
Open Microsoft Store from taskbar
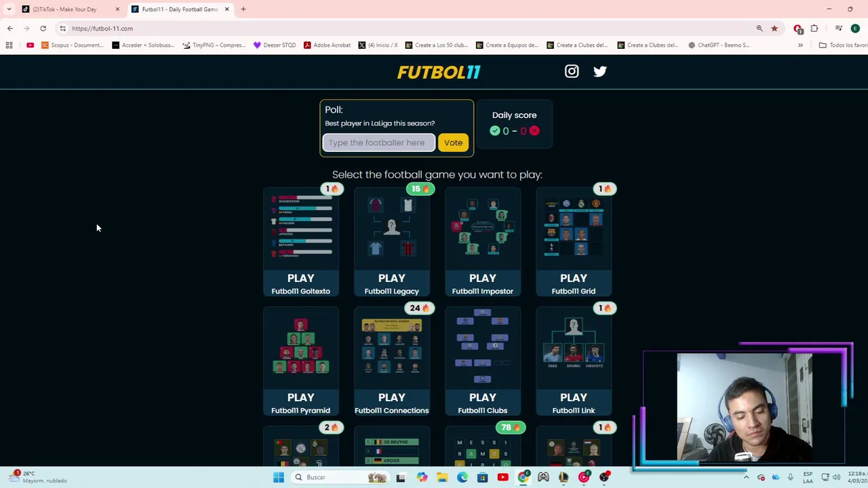(x=482, y=477)
